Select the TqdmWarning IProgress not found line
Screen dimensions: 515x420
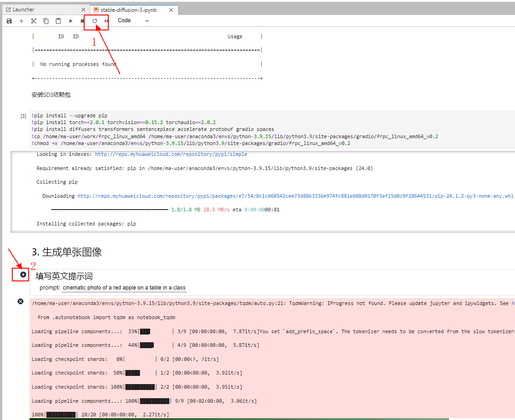pos(273,303)
